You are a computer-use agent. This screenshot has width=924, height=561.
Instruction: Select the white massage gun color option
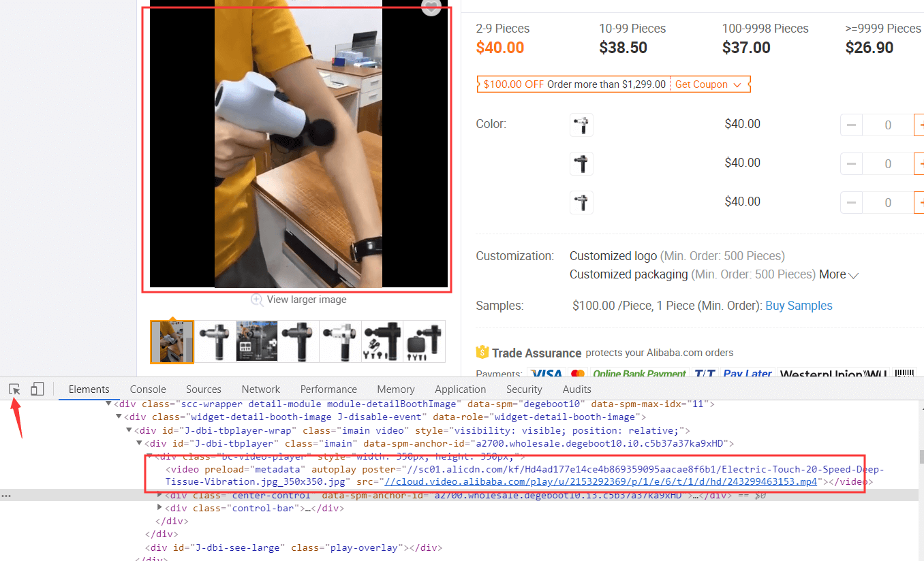(581, 125)
